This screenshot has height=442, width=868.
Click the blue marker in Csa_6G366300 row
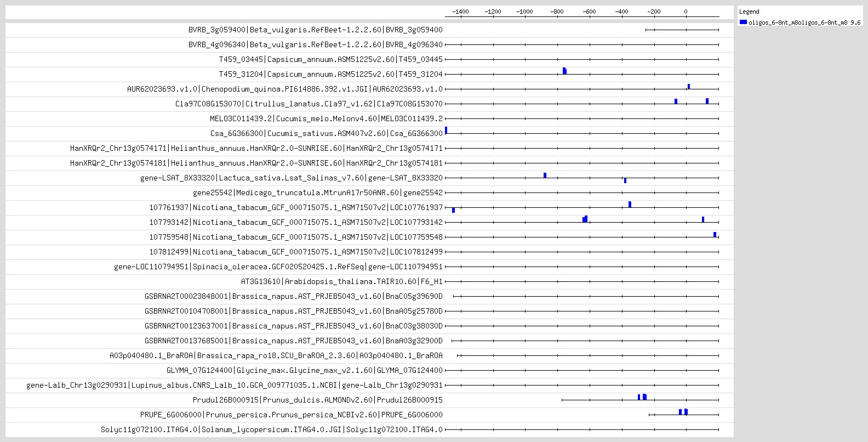[446, 130]
